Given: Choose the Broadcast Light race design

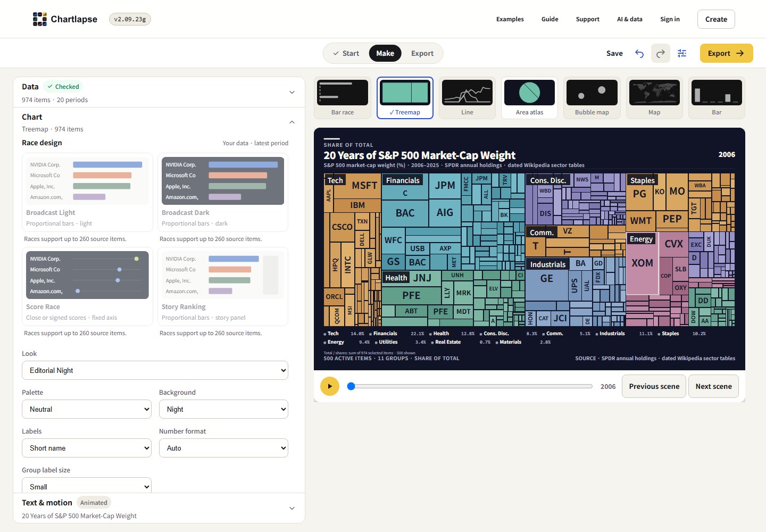Looking at the screenshot, I should tap(87, 193).
